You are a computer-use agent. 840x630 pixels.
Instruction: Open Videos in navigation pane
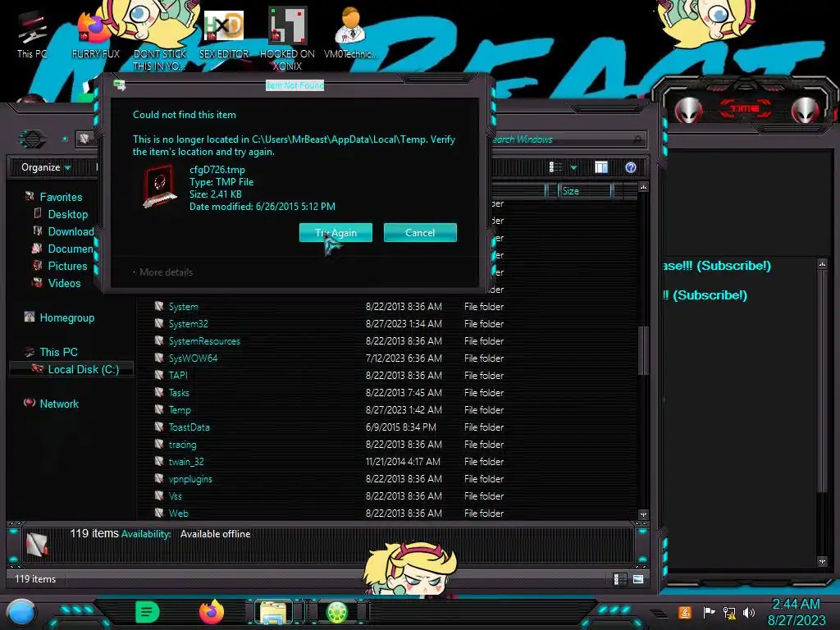click(x=64, y=283)
